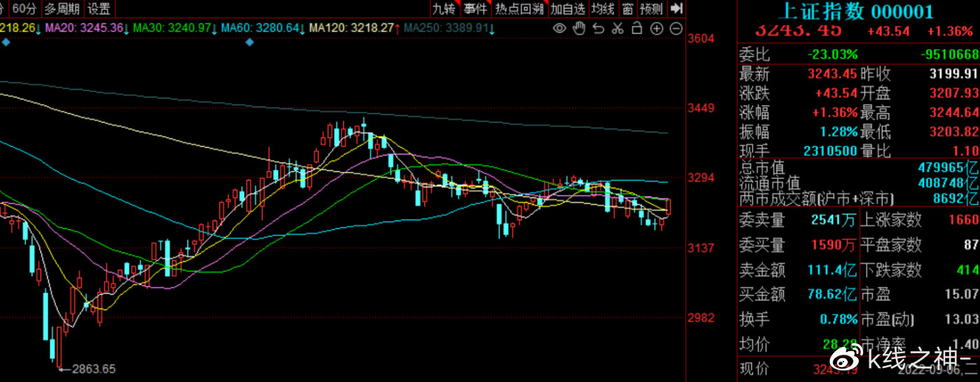
Task: Open the 九转 indicator
Action: [x=443, y=8]
